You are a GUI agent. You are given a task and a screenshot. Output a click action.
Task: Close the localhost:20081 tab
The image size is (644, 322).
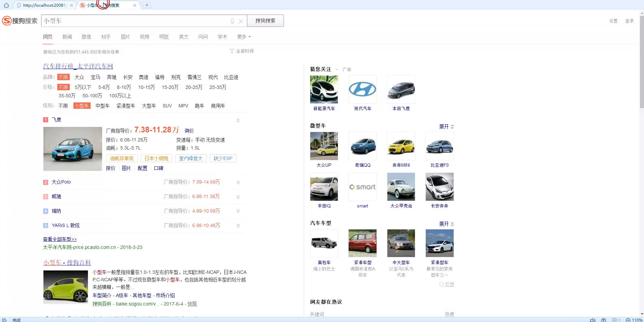click(71, 5)
